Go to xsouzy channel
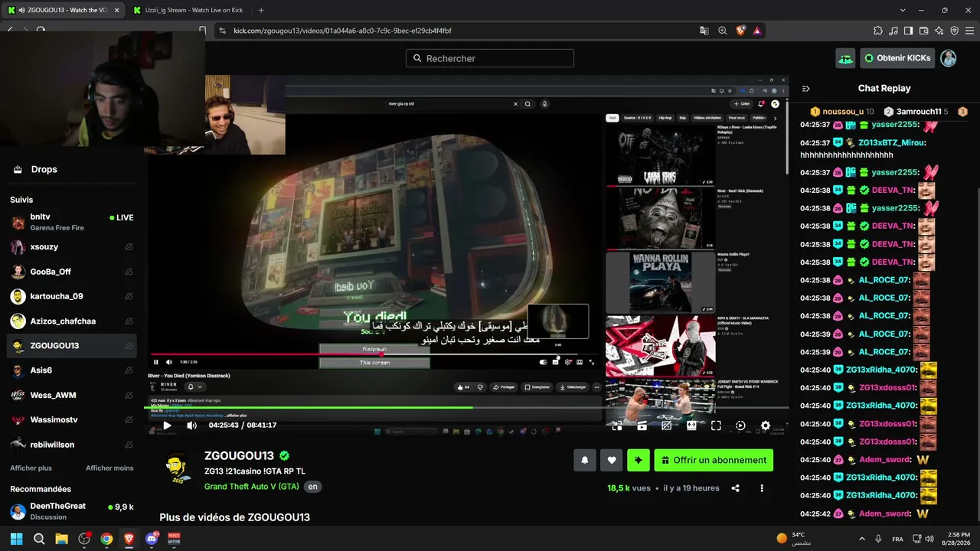 [x=72, y=247]
